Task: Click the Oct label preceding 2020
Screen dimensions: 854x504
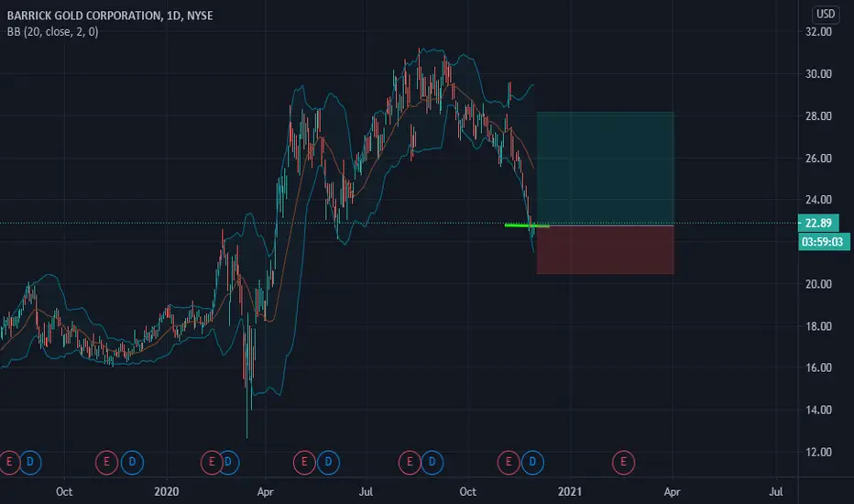Action: pyautogui.click(x=64, y=491)
